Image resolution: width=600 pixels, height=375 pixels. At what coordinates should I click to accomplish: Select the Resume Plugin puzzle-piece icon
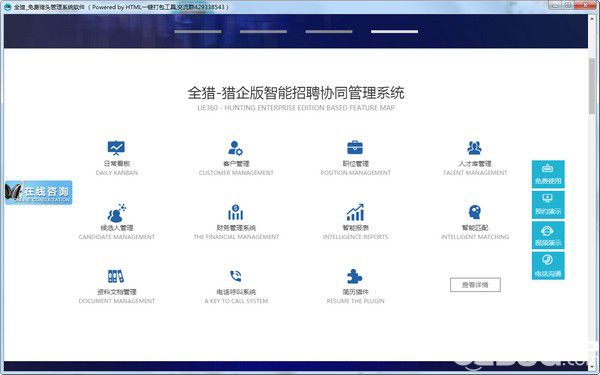pyautogui.click(x=354, y=276)
